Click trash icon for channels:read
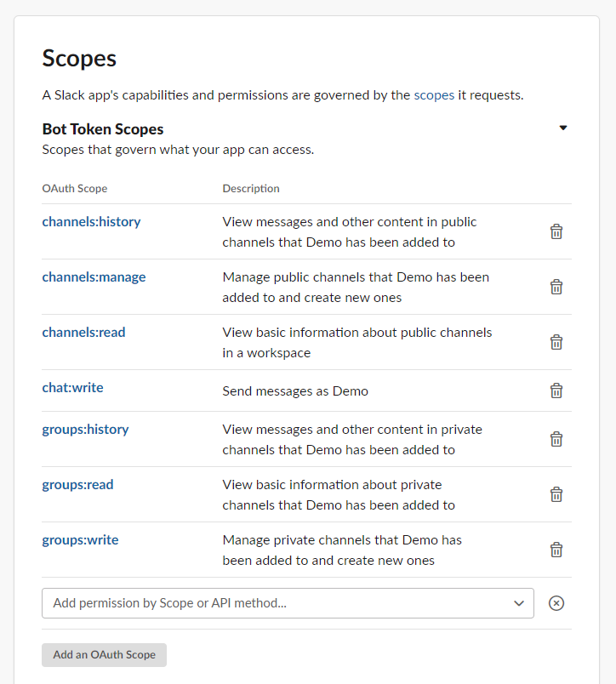Screen dimensions: 616x684 (x=556, y=342)
